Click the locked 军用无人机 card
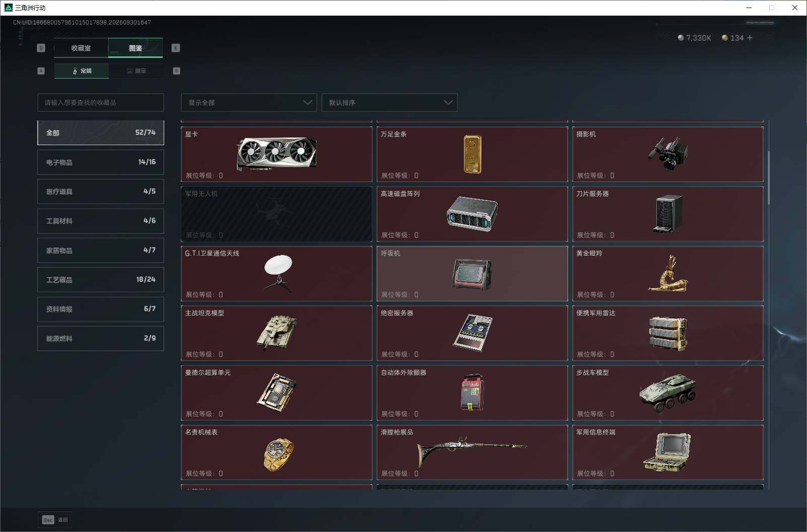807x532 pixels. click(277, 214)
